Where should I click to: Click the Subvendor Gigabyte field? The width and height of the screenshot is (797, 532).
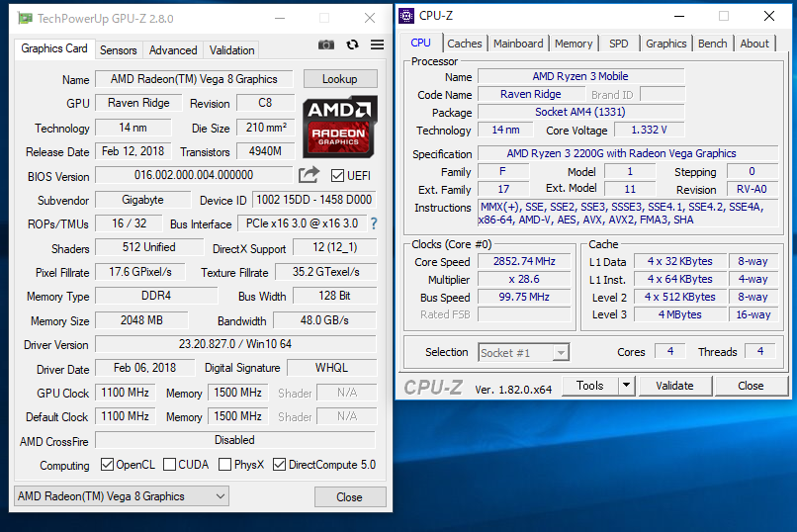coord(142,200)
